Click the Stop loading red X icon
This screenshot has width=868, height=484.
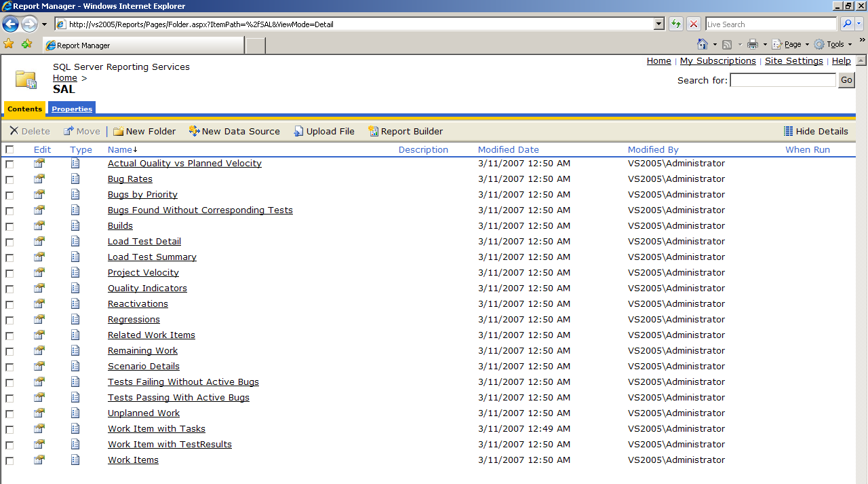tap(694, 24)
